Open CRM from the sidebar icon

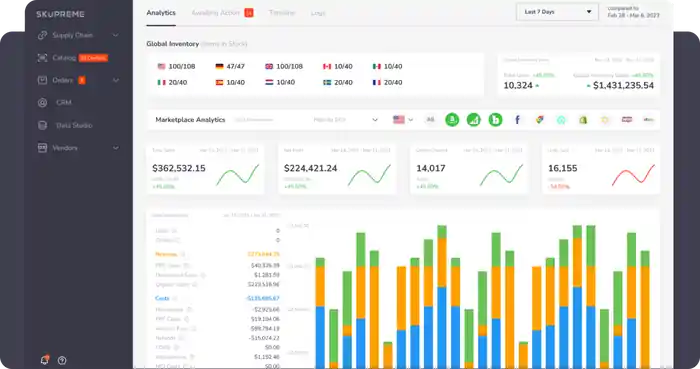pos(42,103)
